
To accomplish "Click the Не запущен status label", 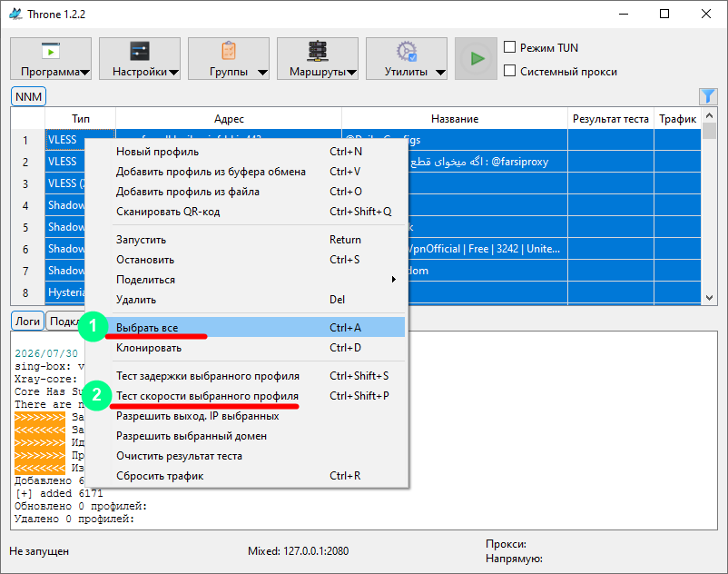I will (x=39, y=551).
